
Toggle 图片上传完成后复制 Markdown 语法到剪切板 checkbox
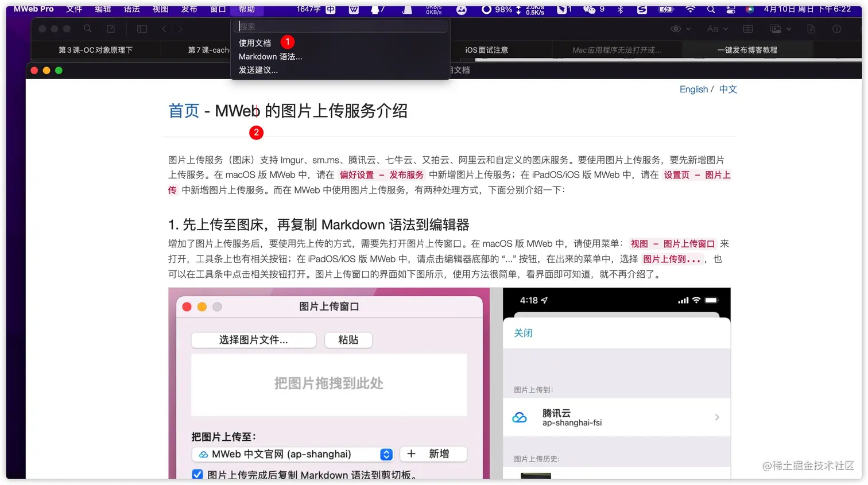coord(197,474)
